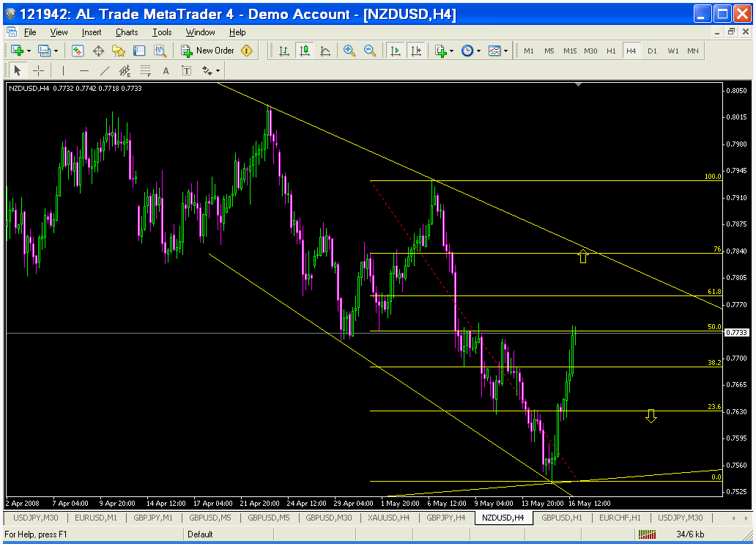Click the New Order button

point(207,51)
